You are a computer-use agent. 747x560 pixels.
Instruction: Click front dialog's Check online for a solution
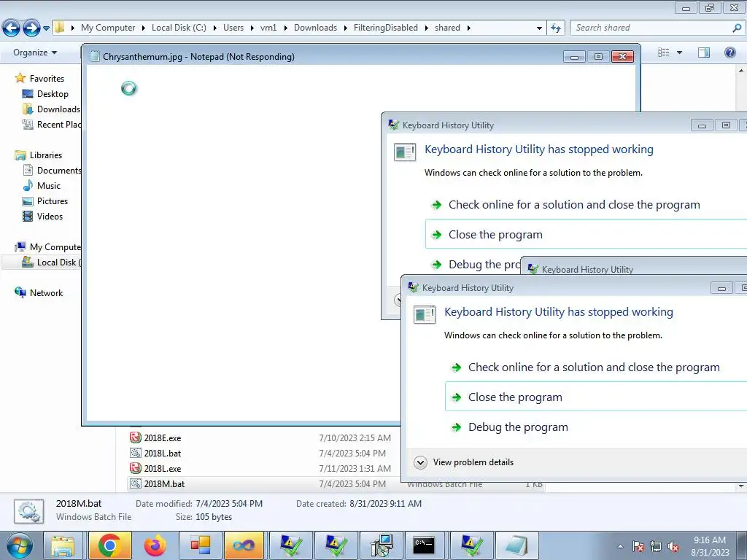pyautogui.click(x=594, y=367)
